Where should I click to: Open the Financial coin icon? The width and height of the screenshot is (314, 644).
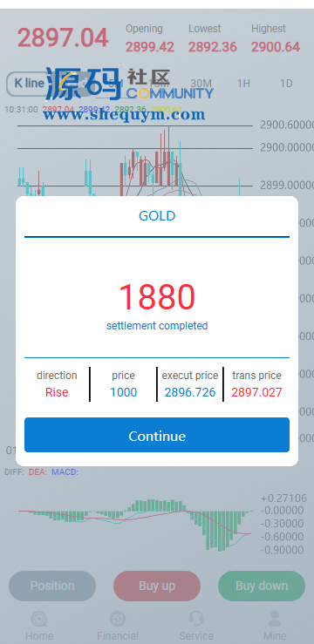tap(118, 619)
